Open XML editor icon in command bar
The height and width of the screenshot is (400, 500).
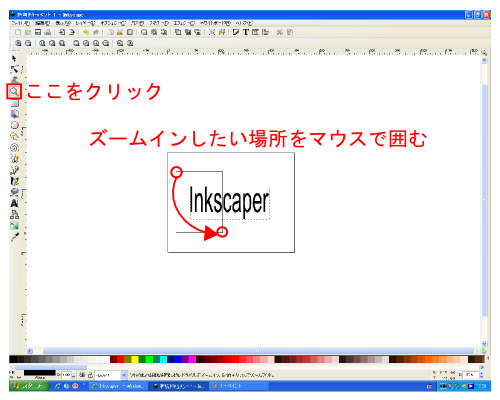click(256, 32)
